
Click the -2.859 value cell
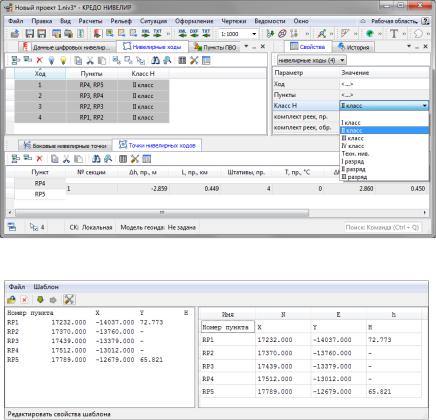click(x=143, y=188)
